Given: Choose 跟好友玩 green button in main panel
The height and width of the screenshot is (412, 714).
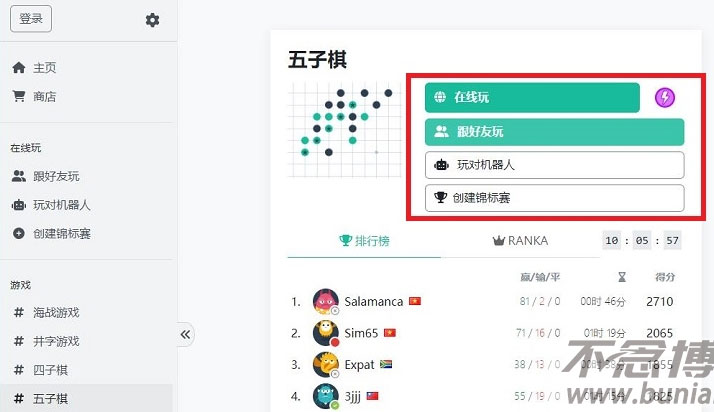Looking at the screenshot, I should coord(554,132).
